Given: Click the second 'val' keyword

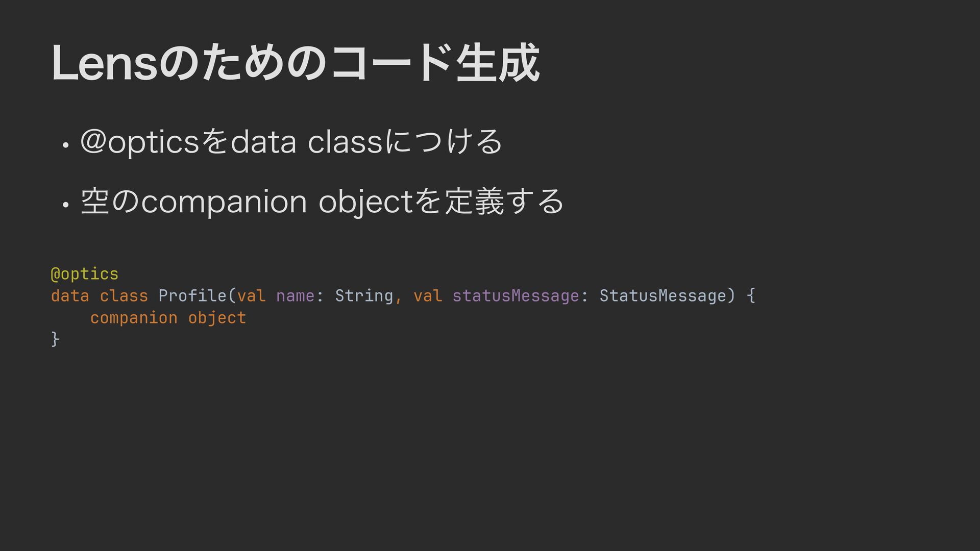Looking at the screenshot, I should (428, 295).
